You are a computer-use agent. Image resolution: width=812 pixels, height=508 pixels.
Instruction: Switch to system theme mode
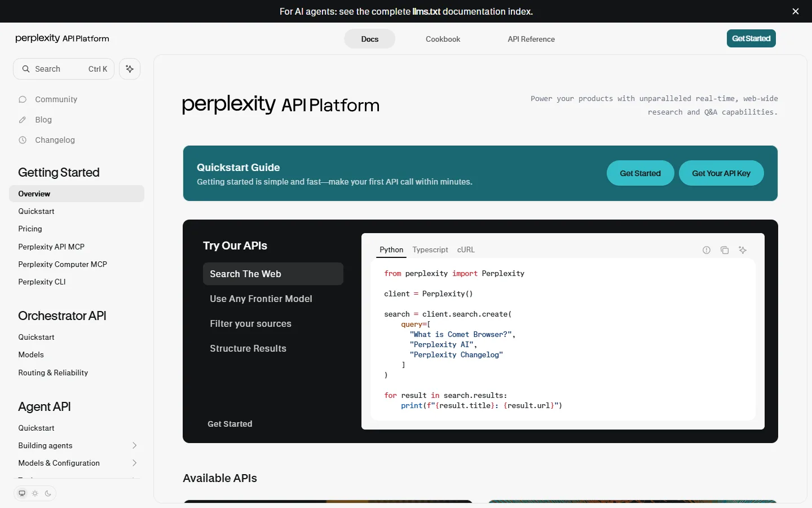(x=22, y=493)
